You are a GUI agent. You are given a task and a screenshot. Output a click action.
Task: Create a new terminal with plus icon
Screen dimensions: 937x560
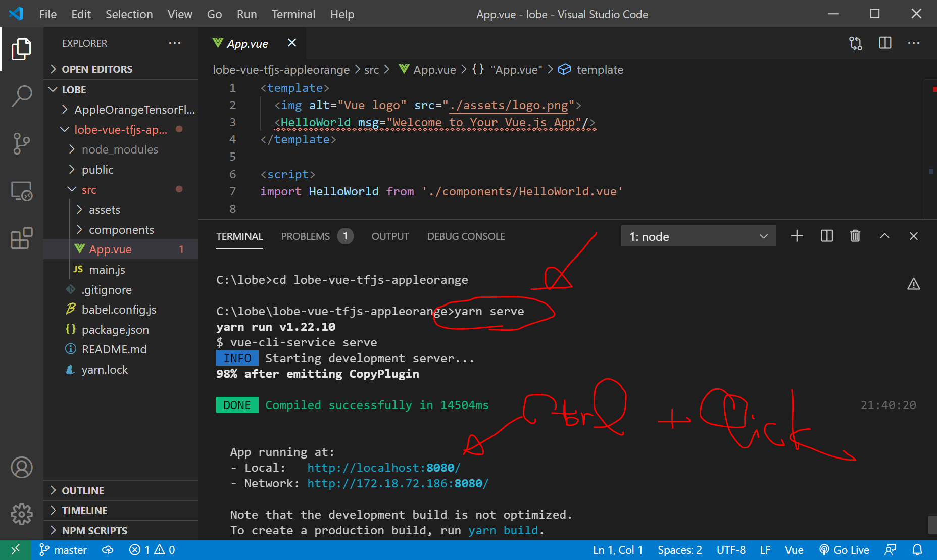pyautogui.click(x=797, y=236)
